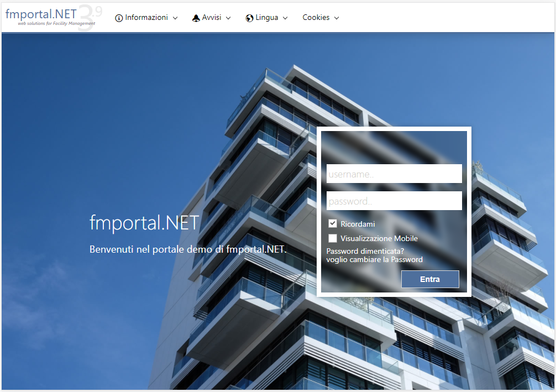The image size is (556, 392).
Task: Open the voglio cambiare la Password link
Action: (x=375, y=260)
